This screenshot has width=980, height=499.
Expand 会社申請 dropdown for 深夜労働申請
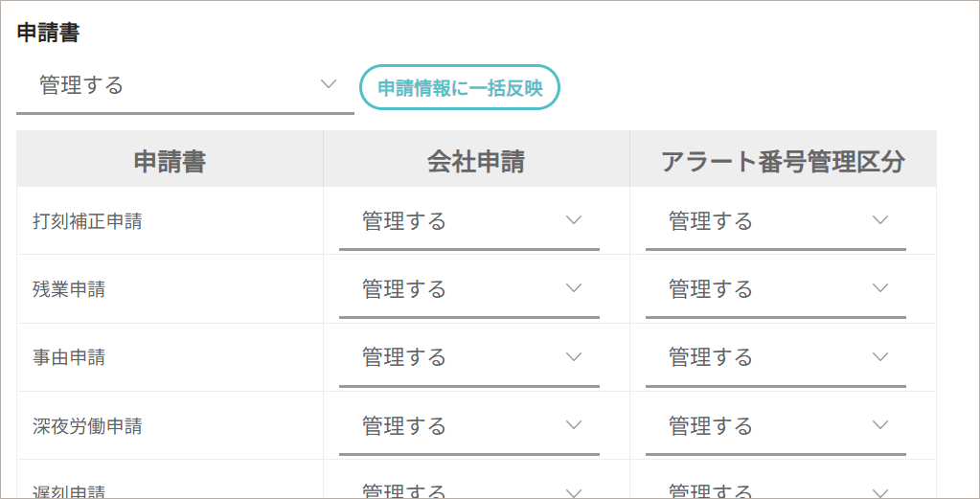[469, 425]
